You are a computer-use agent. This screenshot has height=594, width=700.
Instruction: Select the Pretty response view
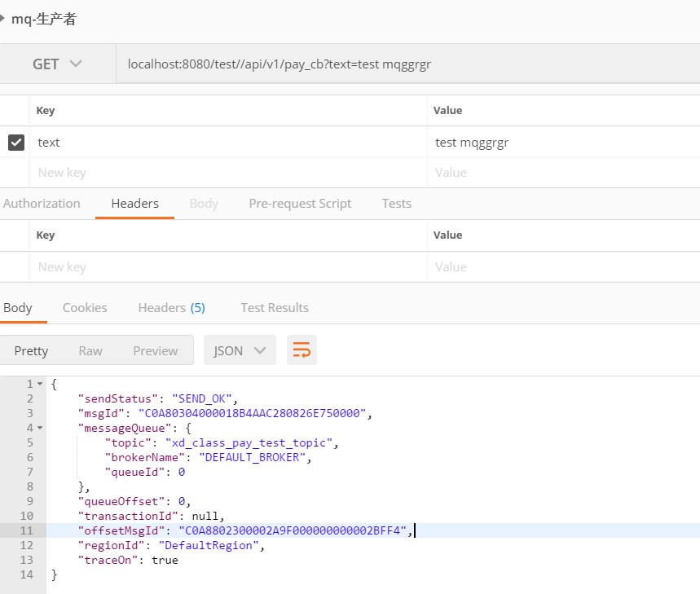[30, 350]
